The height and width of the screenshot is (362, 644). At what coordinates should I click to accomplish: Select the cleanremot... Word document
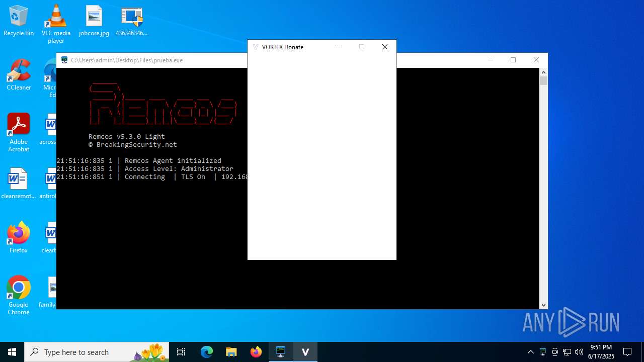click(x=19, y=184)
